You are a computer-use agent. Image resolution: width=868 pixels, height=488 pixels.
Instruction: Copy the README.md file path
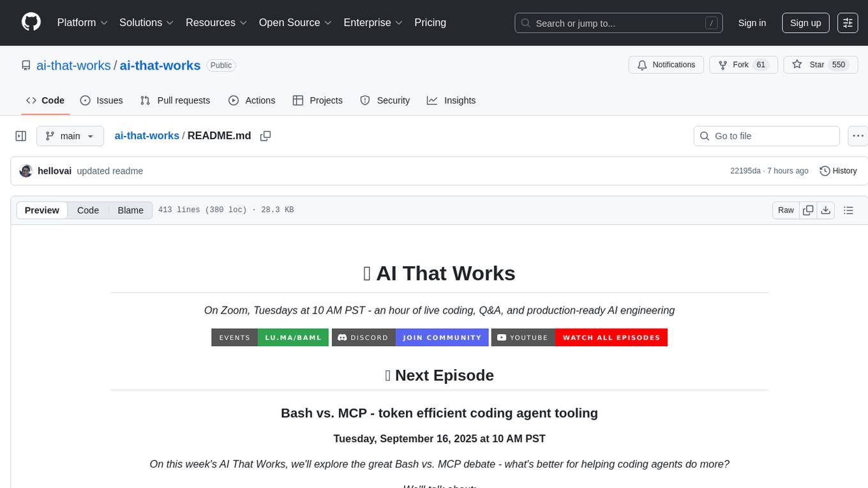(266, 136)
